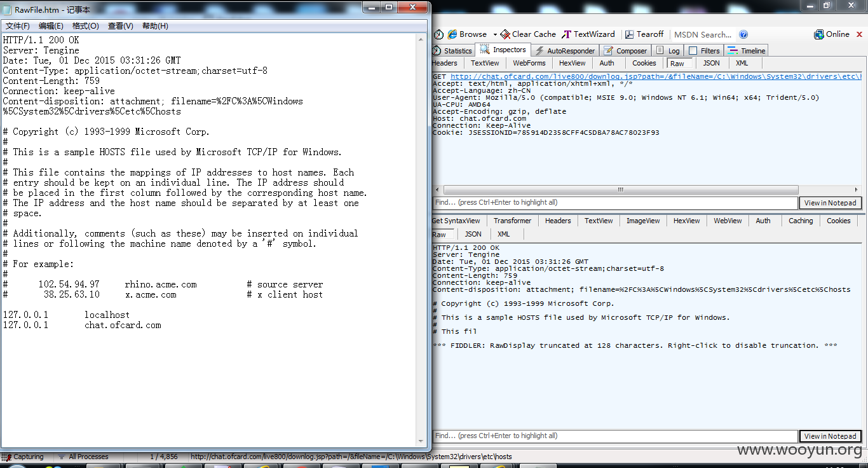
Task: Focus the MSDN Search box
Action: point(703,35)
